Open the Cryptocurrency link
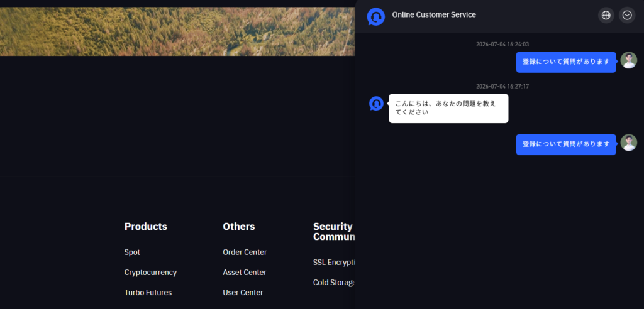Image resolution: width=644 pixels, height=309 pixels. (150, 273)
